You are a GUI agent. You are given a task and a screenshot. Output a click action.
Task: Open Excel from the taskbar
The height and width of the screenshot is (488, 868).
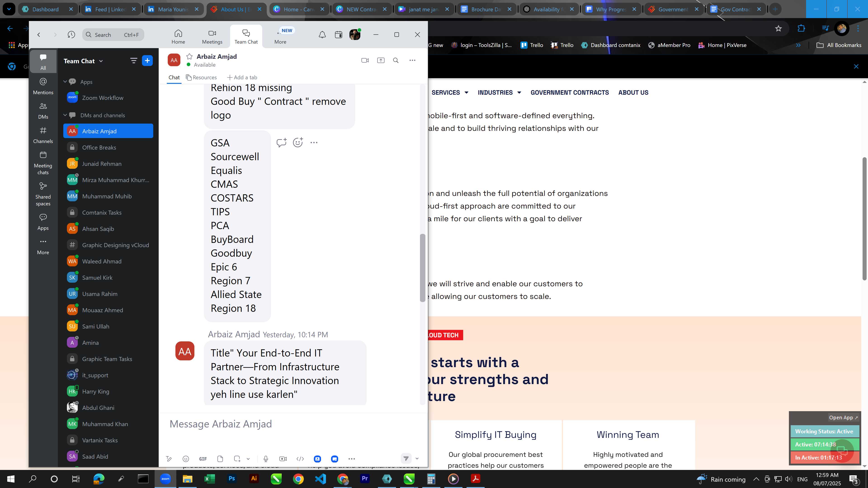pyautogui.click(x=210, y=479)
